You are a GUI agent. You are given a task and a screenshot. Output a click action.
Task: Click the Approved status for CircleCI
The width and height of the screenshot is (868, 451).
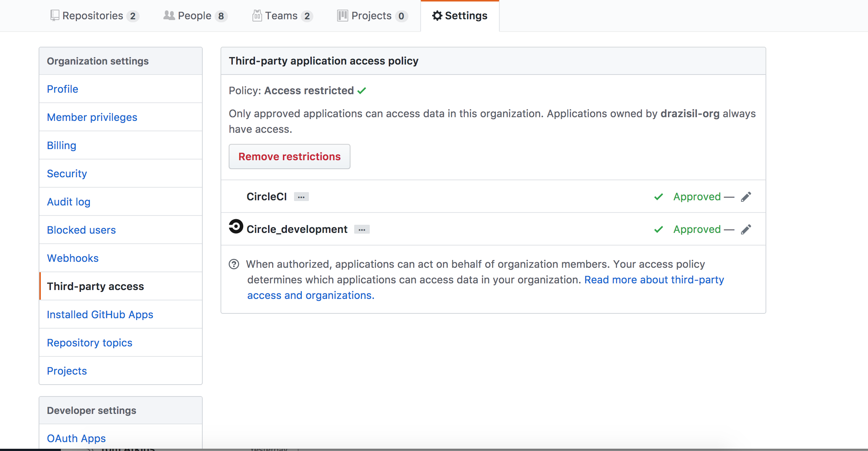pyautogui.click(x=697, y=197)
